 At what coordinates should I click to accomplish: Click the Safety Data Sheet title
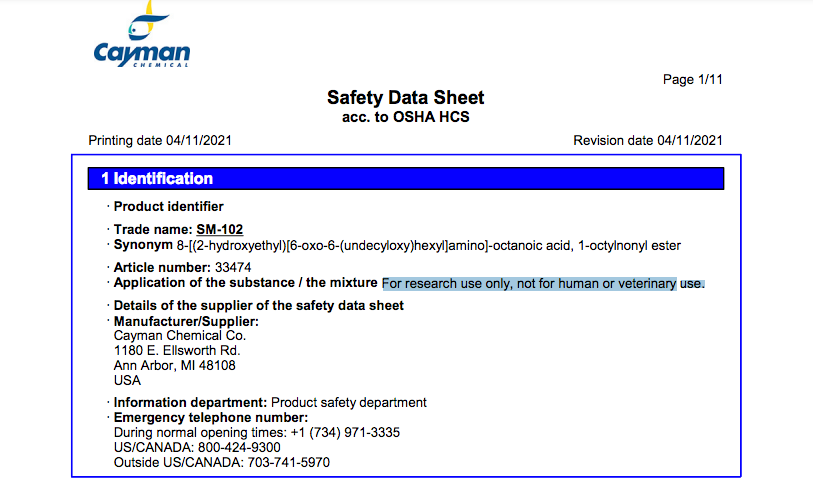pos(405,97)
